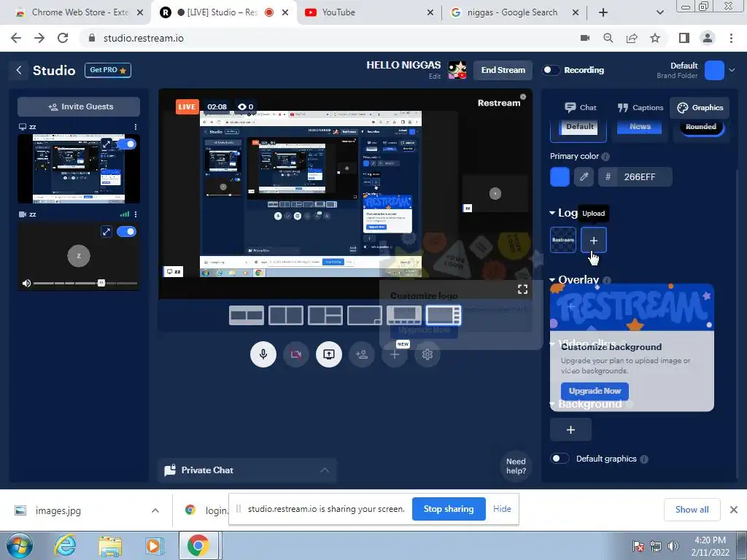The height and width of the screenshot is (560, 747).
Task: Select the two-column layout
Action: tap(286, 315)
